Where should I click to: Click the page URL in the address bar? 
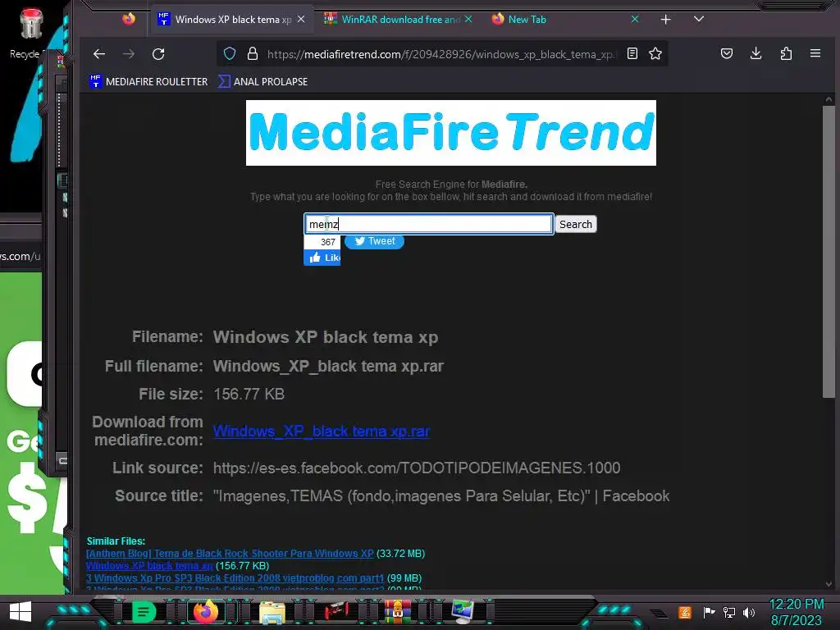[x=442, y=54]
